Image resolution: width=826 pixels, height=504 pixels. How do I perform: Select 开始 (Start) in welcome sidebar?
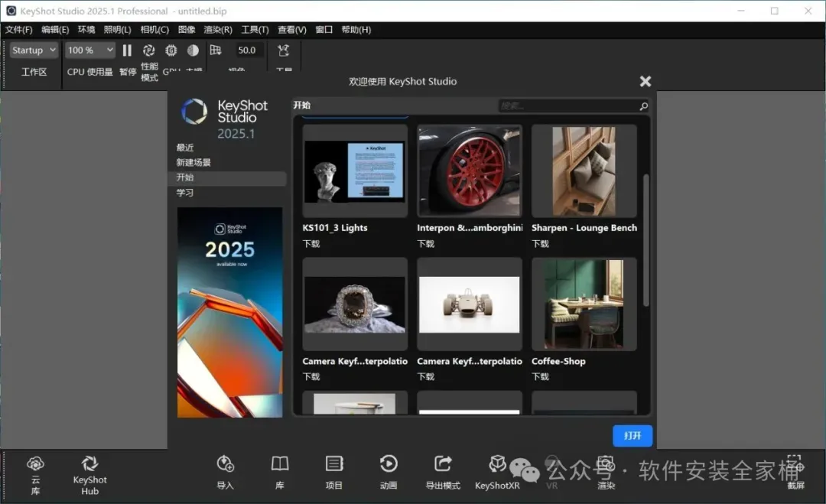pyautogui.click(x=228, y=177)
